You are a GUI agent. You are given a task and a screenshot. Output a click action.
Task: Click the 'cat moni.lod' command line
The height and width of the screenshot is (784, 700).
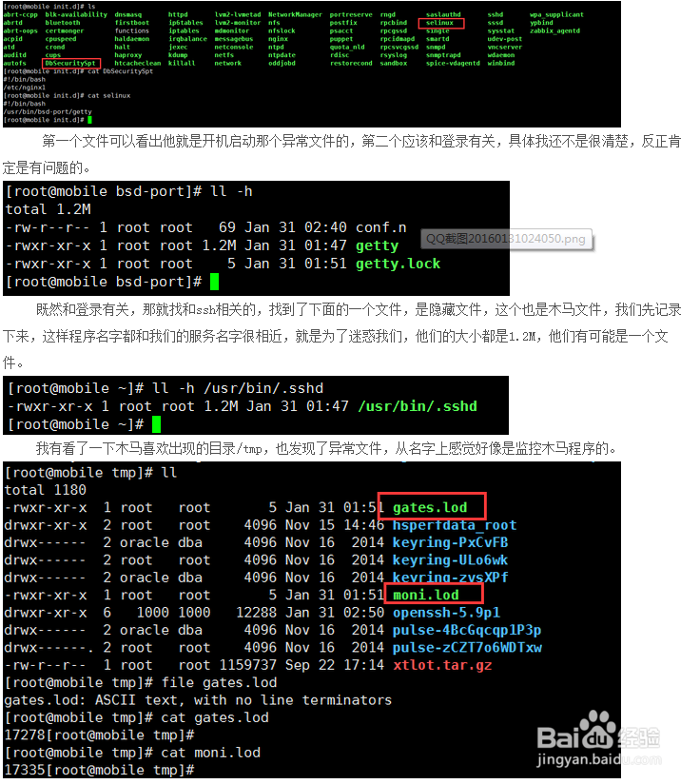[x=132, y=753]
